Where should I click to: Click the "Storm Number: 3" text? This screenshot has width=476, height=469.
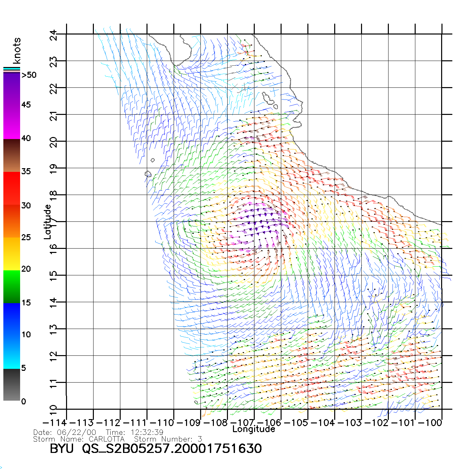(x=168, y=439)
